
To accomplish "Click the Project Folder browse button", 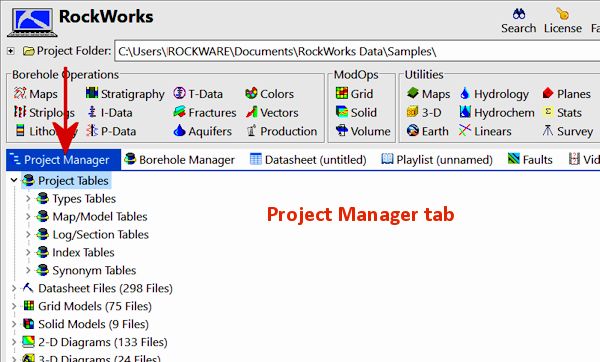I will 28,51.
